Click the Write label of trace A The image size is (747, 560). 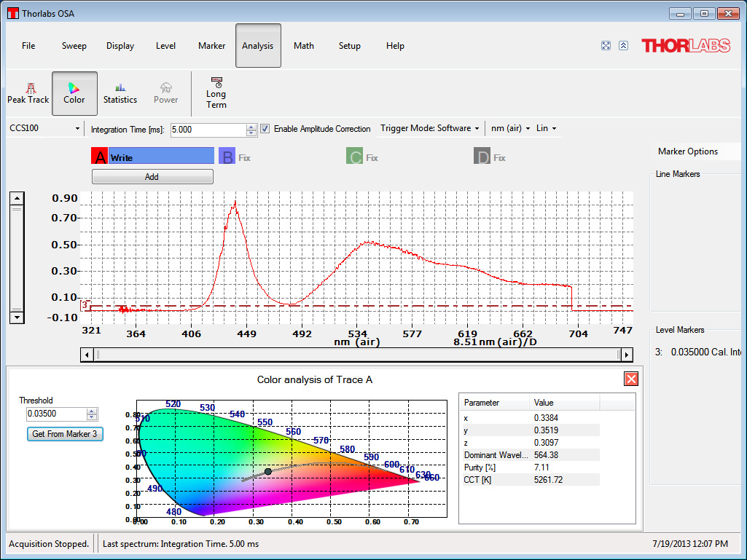coord(122,157)
